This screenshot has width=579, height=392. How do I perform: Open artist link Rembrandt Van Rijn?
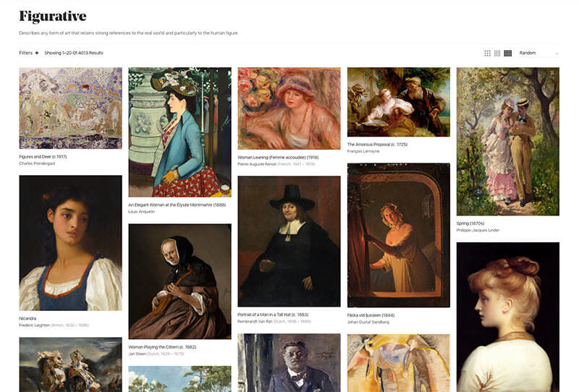[x=256, y=322]
